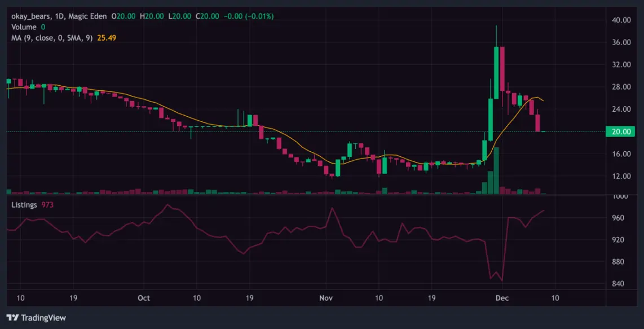Click the 920 listings axis label

619,240
